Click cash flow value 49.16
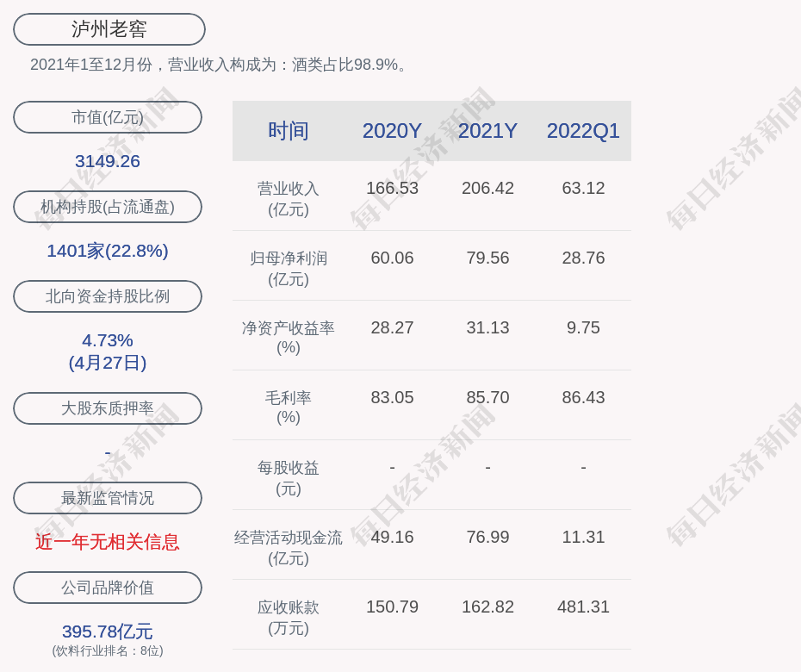The height and width of the screenshot is (672, 801). pos(392,537)
